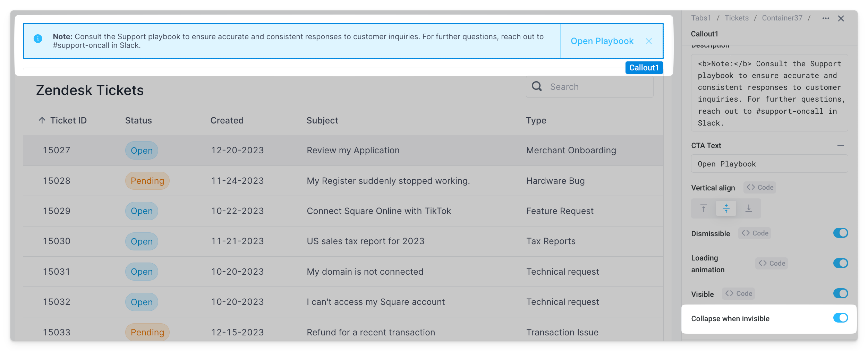Click the search magnifier icon
Screen dimensions: 868x351
pos(537,86)
